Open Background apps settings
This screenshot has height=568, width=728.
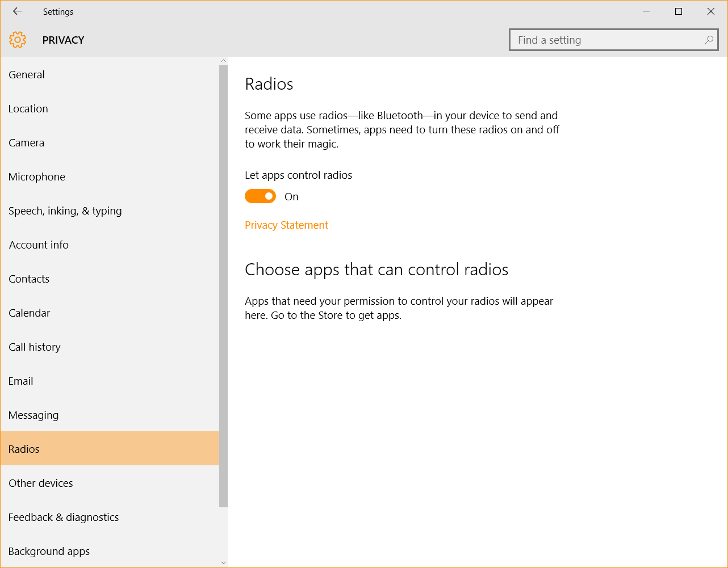[110, 551]
